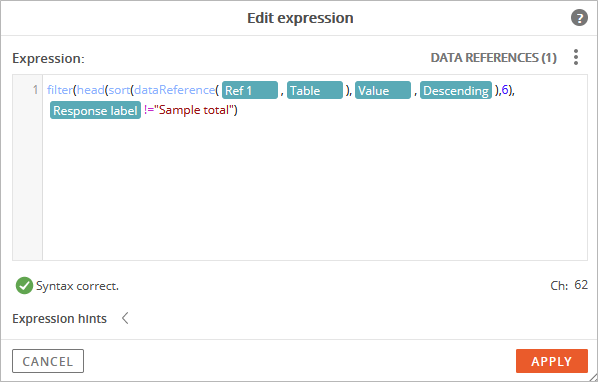This screenshot has height=382, width=598.
Task: Select the Ref 1 parameter chip
Action: [x=250, y=90]
